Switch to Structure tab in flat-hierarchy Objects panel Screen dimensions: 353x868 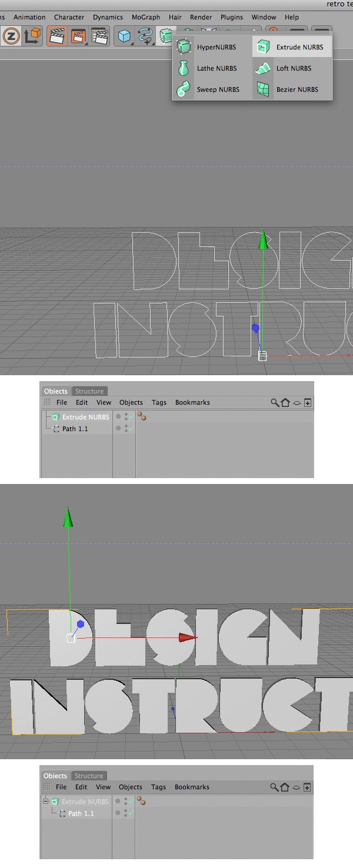point(89,391)
